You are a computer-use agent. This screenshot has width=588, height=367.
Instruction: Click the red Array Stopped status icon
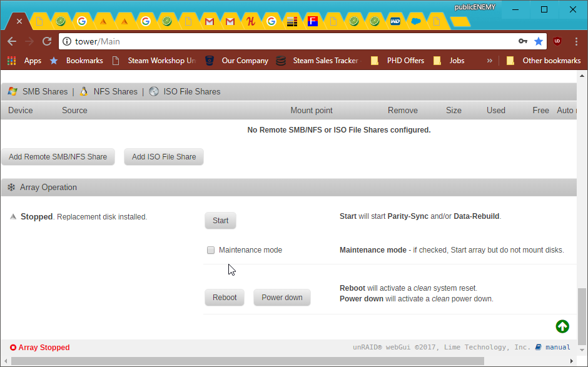13,348
